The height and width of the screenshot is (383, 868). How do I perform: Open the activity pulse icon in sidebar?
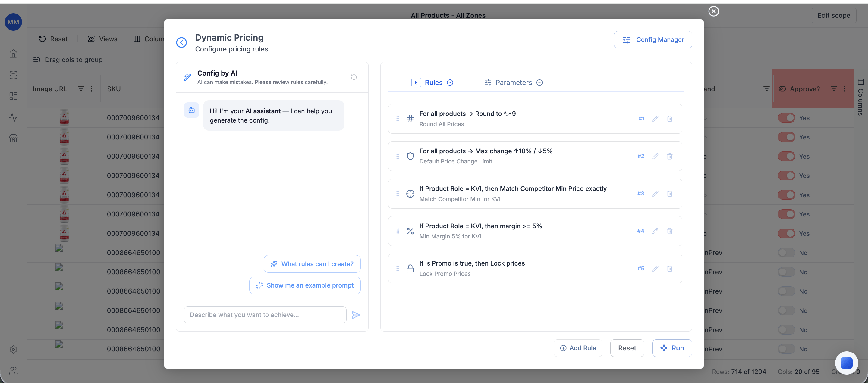pos(14,117)
